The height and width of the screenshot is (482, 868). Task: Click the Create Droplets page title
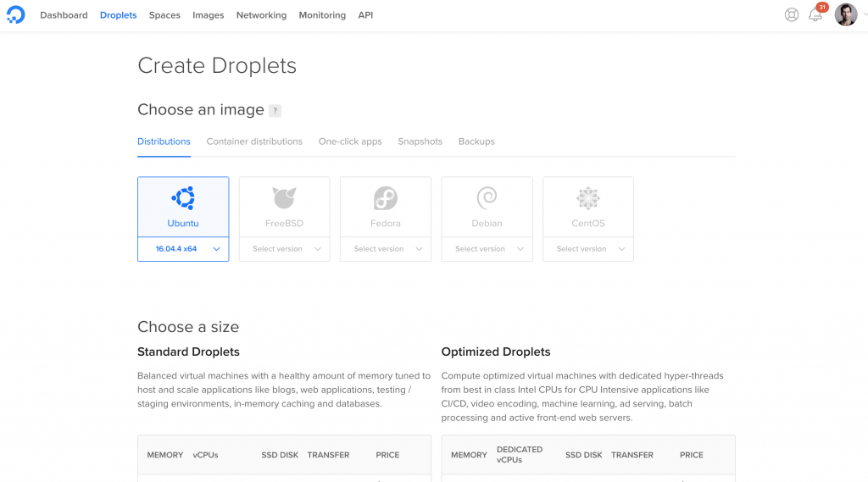[x=217, y=66]
